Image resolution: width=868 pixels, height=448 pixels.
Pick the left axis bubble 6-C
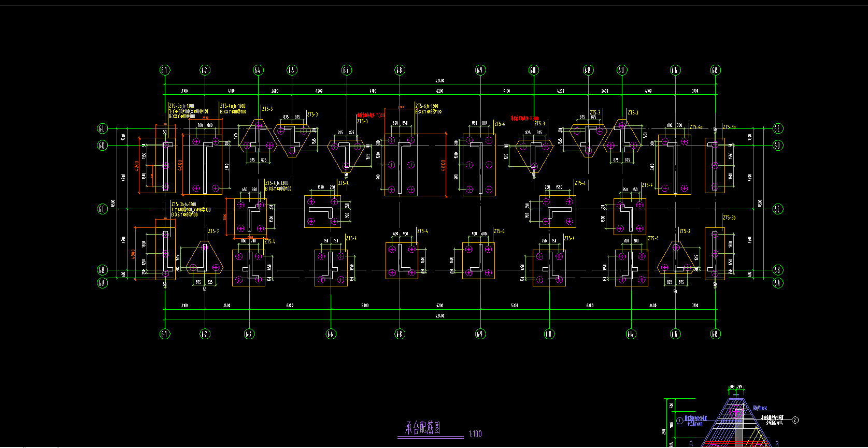[x=103, y=209]
